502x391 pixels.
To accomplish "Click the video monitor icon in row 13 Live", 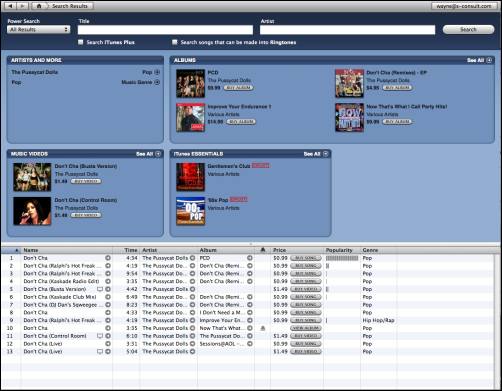I will (100, 351).
